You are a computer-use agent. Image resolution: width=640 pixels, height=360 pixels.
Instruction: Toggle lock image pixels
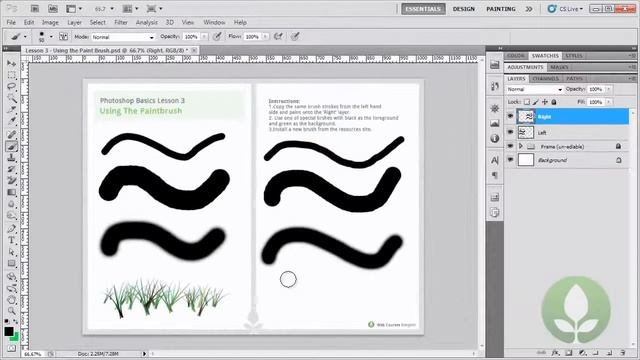click(x=536, y=102)
